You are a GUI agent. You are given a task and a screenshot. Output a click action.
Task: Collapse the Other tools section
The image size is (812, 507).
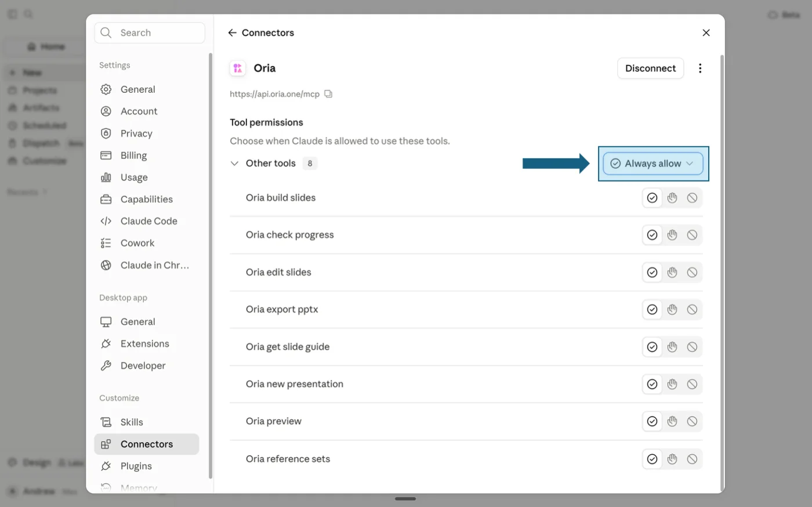point(234,164)
